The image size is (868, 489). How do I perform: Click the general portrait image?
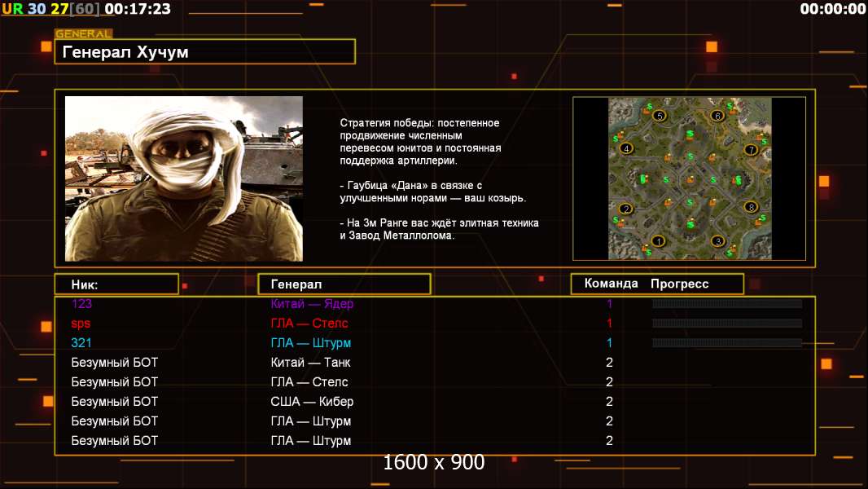click(x=183, y=178)
